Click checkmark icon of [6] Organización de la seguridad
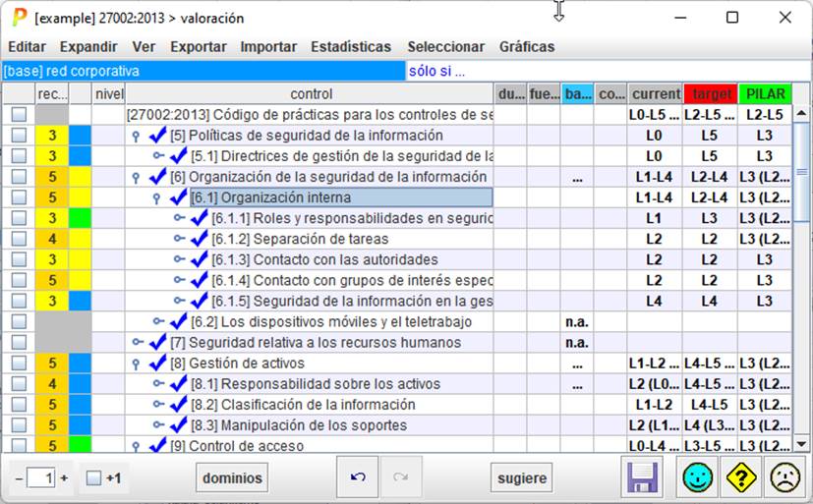 [x=157, y=177]
